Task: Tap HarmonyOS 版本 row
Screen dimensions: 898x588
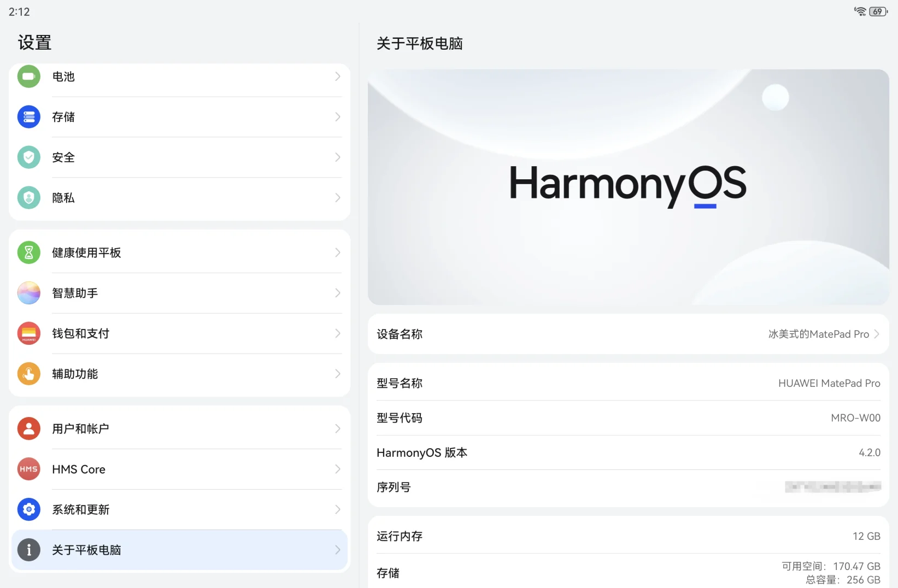Action: click(x=629, y=452)
